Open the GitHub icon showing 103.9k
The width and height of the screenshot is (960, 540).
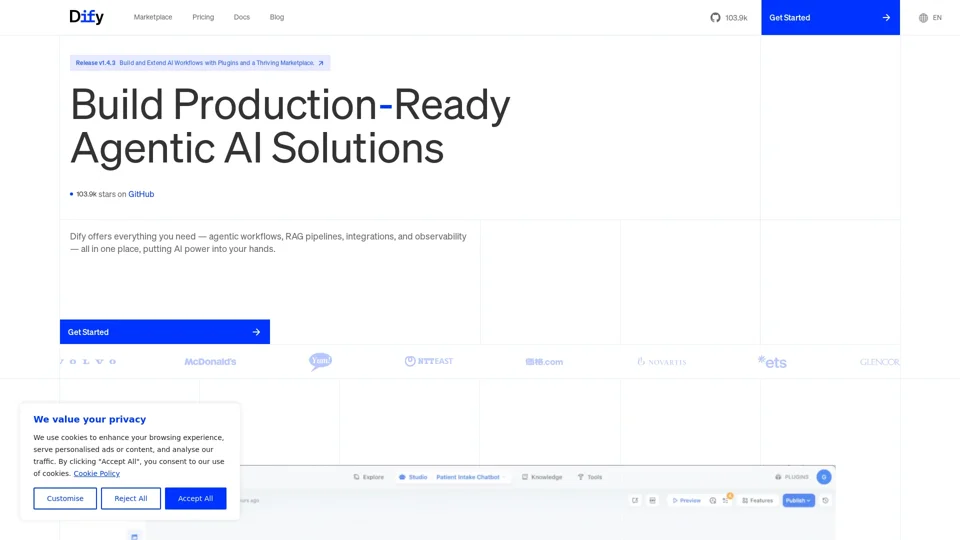(x=715, y=18)
